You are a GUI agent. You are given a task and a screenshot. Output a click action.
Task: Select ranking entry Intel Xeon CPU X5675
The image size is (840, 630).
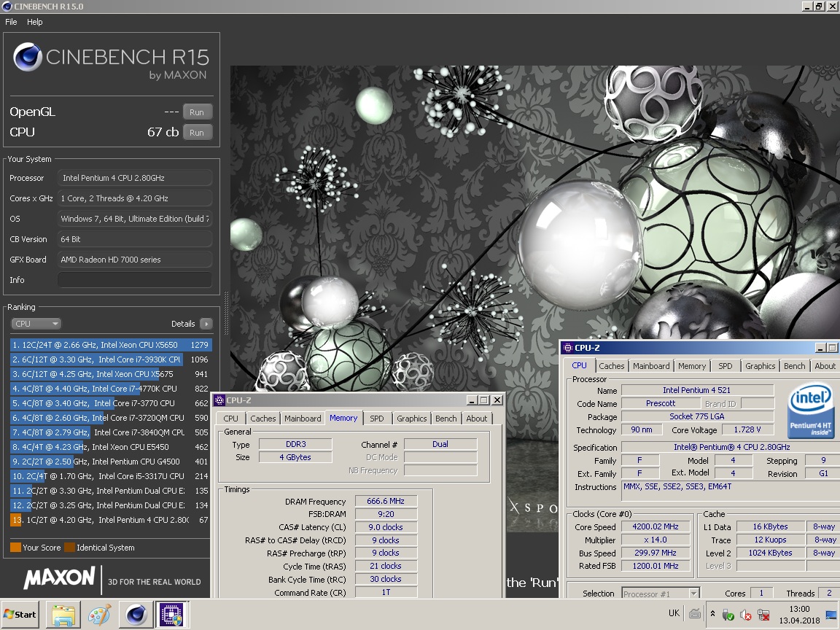tap(110, 374)
